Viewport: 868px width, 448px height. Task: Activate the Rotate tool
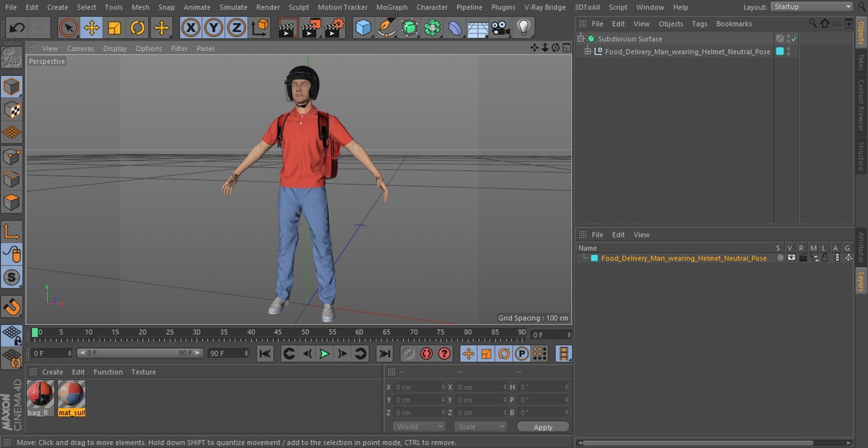137,28
